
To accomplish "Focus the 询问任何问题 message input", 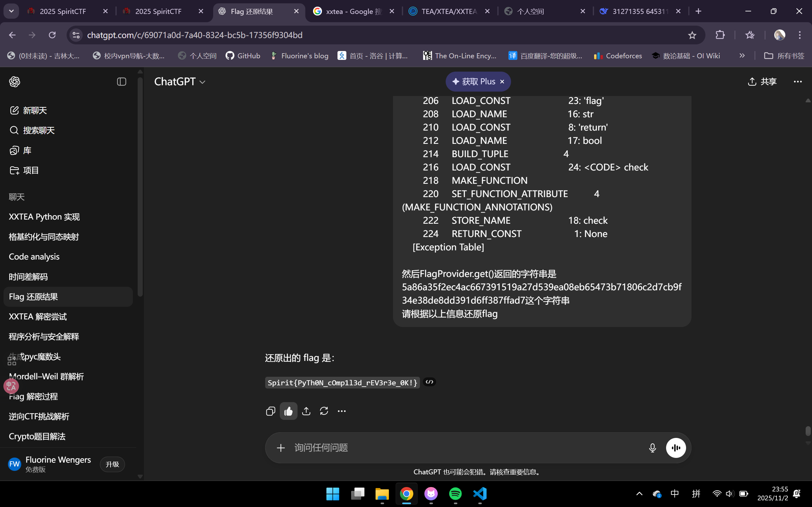I will (x=463, y=448).
